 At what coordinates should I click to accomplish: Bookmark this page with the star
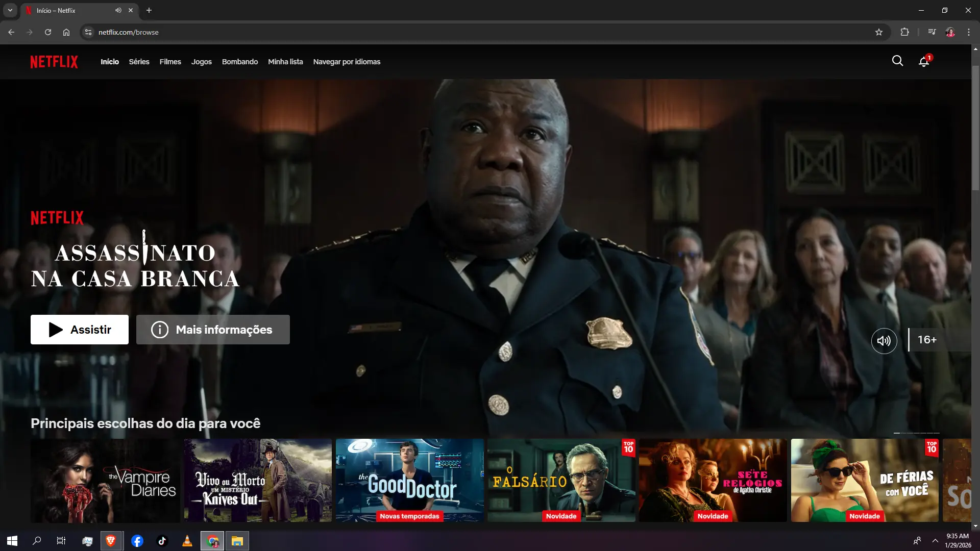[879, 32]
